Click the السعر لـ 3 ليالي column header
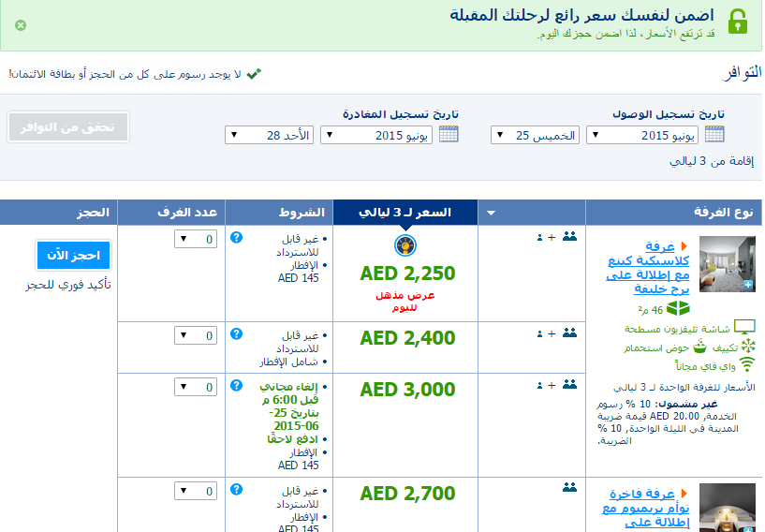 tap(405, 213)
